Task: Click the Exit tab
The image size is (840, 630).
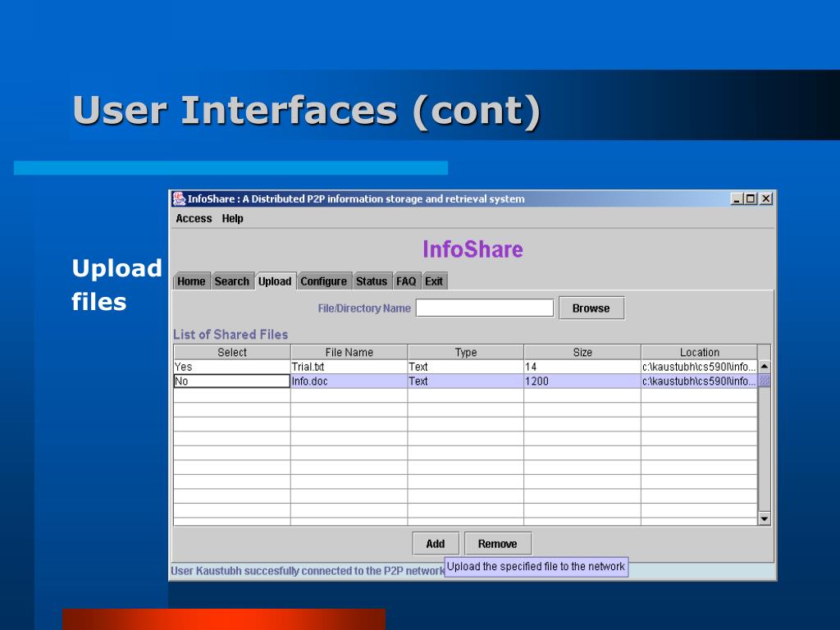Action: (x=434, y=281)
